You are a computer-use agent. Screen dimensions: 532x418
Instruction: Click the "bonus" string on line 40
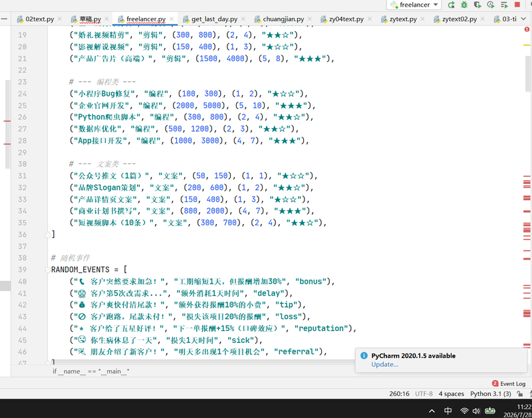coord(311,281)
